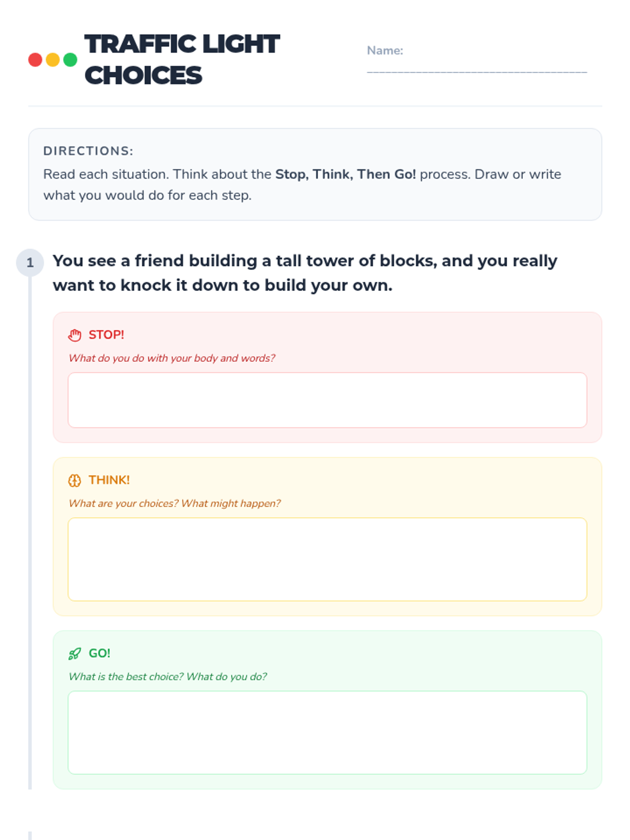
Task: Click the red traffic light dot
Action: [35, 60]
